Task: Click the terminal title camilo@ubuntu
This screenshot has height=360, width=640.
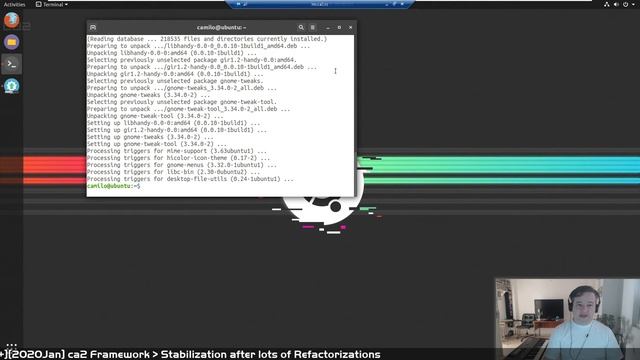Action: click(x=221, y=27)
